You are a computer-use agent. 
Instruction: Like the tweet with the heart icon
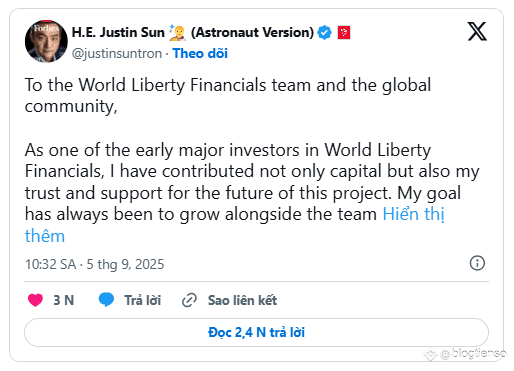pyautogui.click(x=35, y=300)
